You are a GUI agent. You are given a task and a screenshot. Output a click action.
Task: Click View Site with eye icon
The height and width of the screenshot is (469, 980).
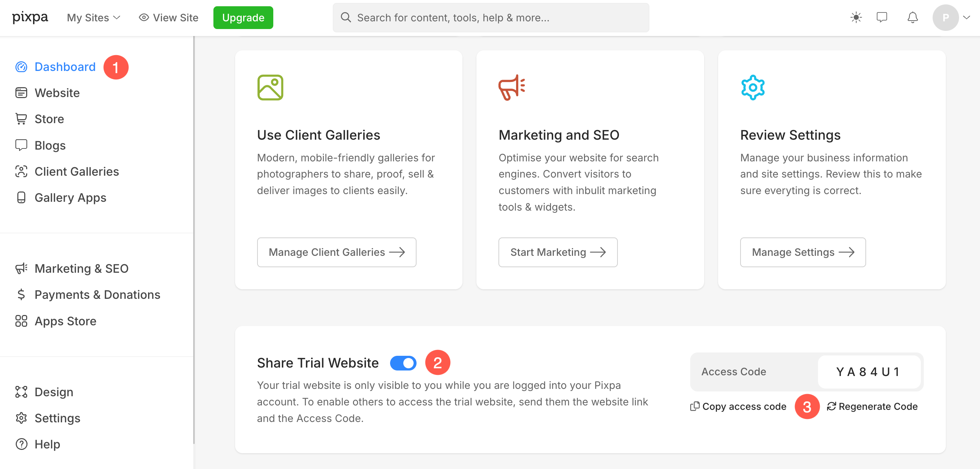coord(169,18)
